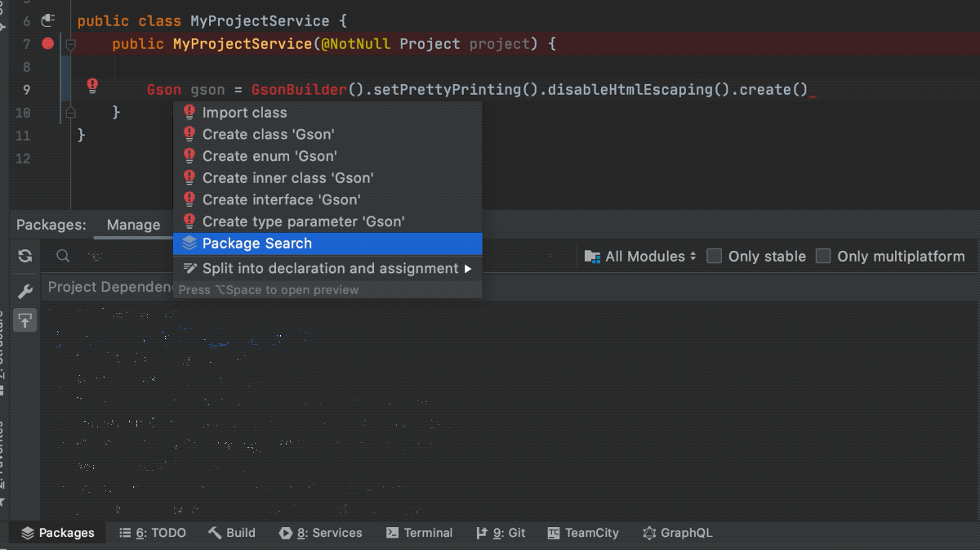Screen dimensions: 980x550
Task: Open the 8: Services tool window
Action: point(321,533)
